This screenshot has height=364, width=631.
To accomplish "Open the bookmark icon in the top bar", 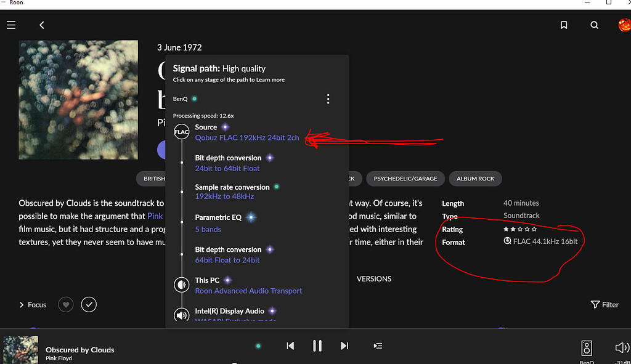I will (564, 25).
